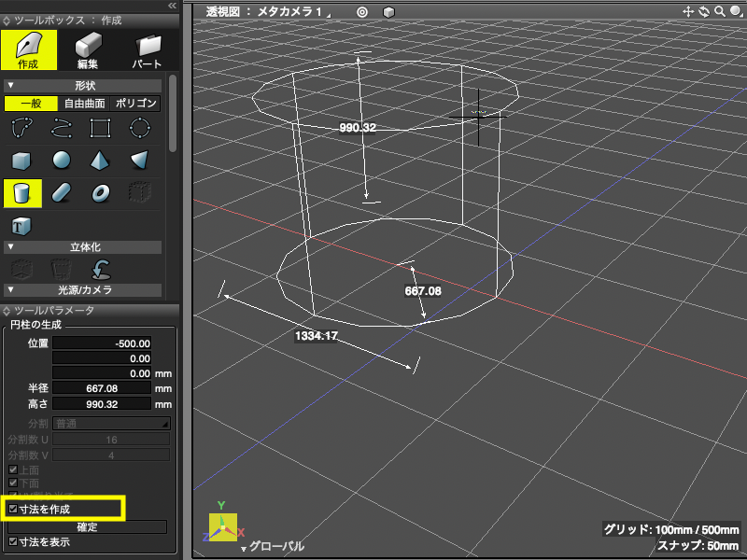
Task: Click the 確定 confirm button
Action: pyautogui.click(x=87, y=526)
